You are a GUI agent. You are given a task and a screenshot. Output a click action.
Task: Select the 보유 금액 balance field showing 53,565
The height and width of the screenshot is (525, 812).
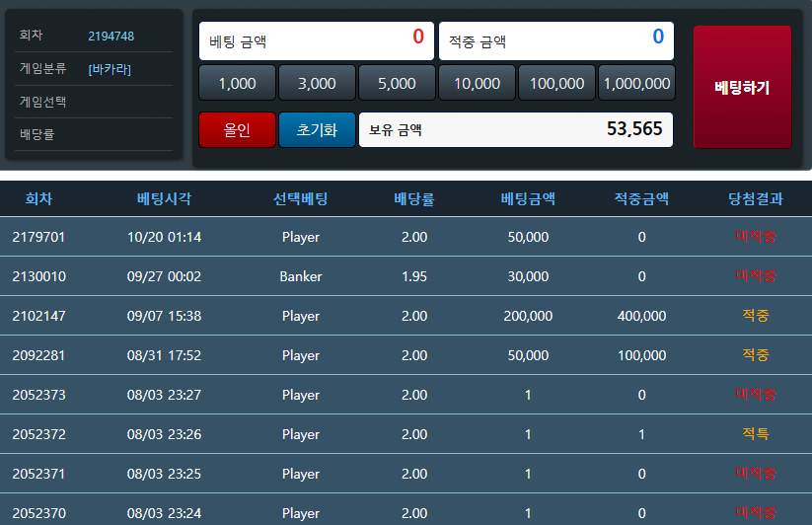pyautogui.click(x=516, y=129)
